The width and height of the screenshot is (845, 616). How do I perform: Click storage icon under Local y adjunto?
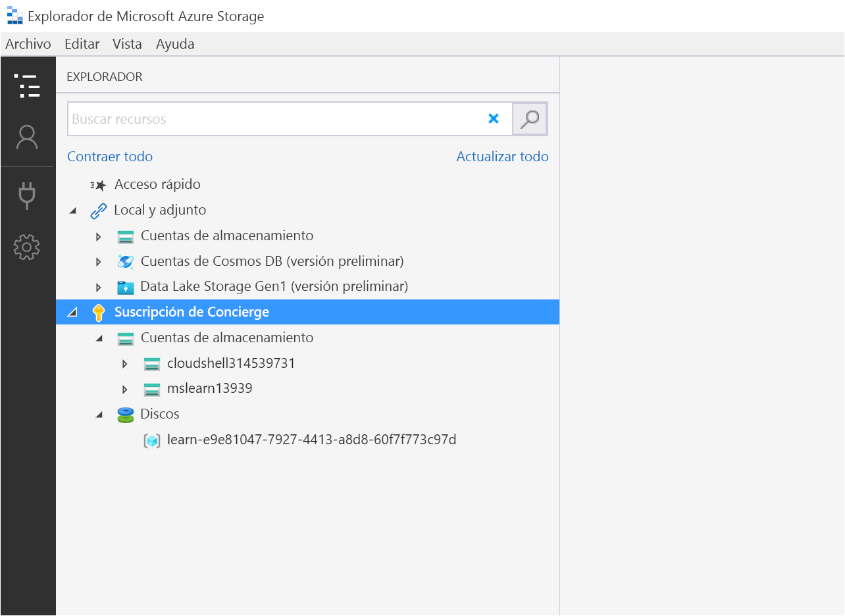[x=126, y=236]
